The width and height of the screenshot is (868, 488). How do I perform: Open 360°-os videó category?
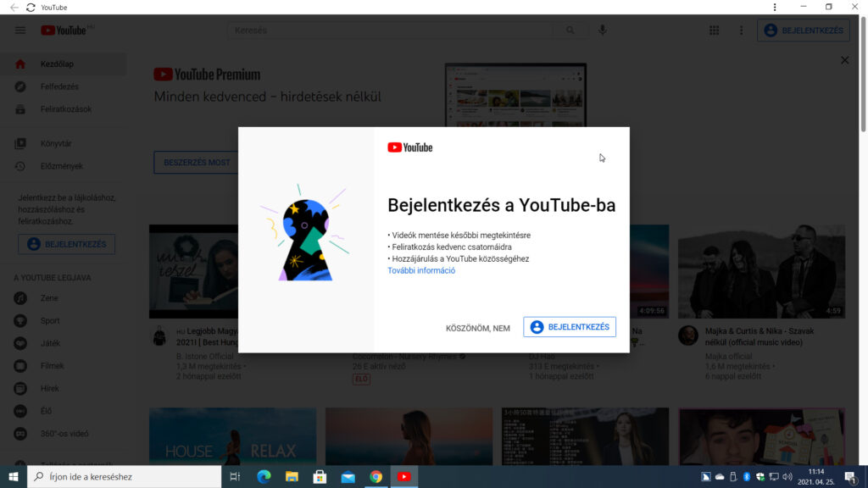click(63, 435)
